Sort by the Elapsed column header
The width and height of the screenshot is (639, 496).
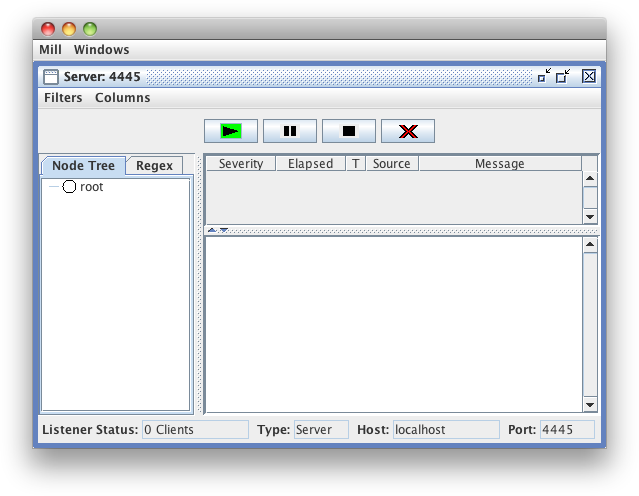click(311, 163)
